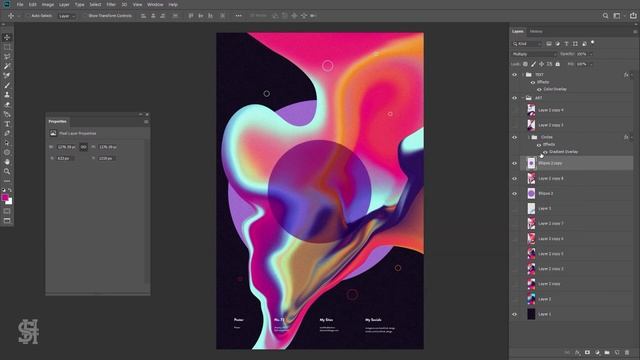Click the foreground color swatch
Screen dimensions: 640x360
point(5,198)
